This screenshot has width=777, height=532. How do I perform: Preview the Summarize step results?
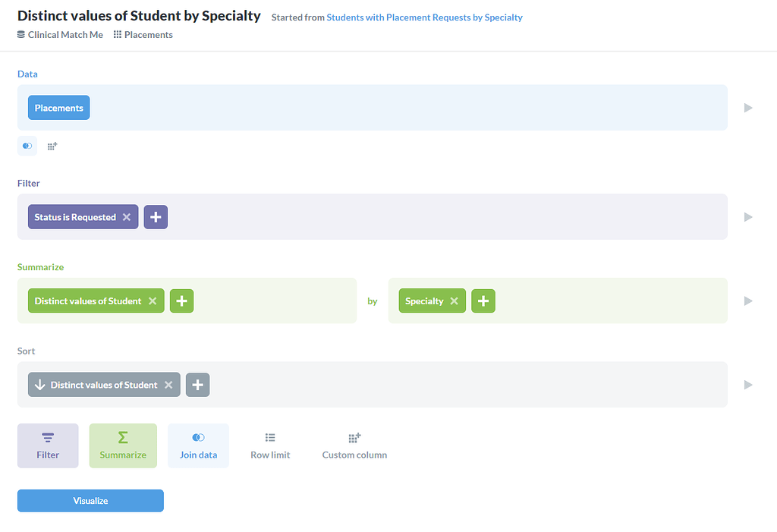click(748, 301)
